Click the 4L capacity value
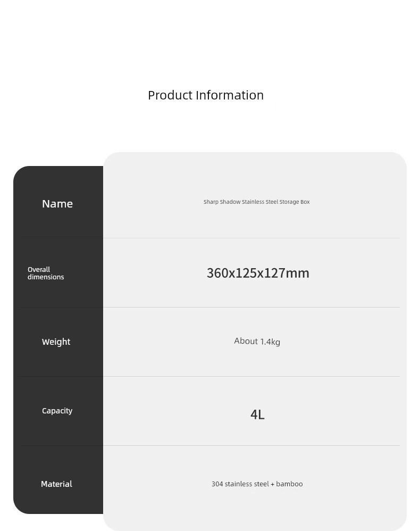The height and width of the screenshot is (531, 420). 257,414
